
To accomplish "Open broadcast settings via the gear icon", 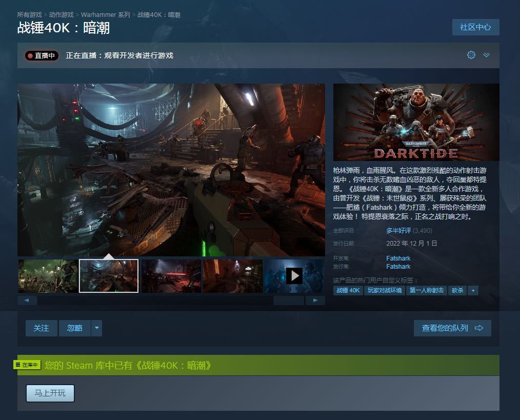I will coord(471,55).
